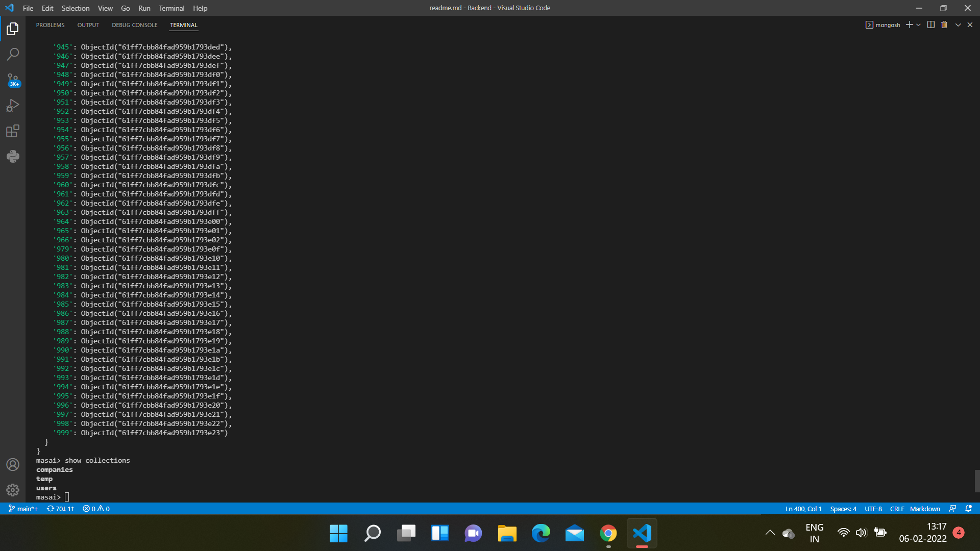980x551 pixels.
Task: Switch to the PROBLEMS tab
Action: [50, 25]
